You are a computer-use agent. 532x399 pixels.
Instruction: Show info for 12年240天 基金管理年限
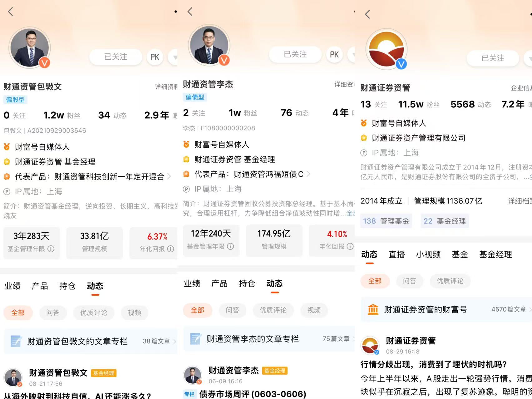[x=230, y=246]
